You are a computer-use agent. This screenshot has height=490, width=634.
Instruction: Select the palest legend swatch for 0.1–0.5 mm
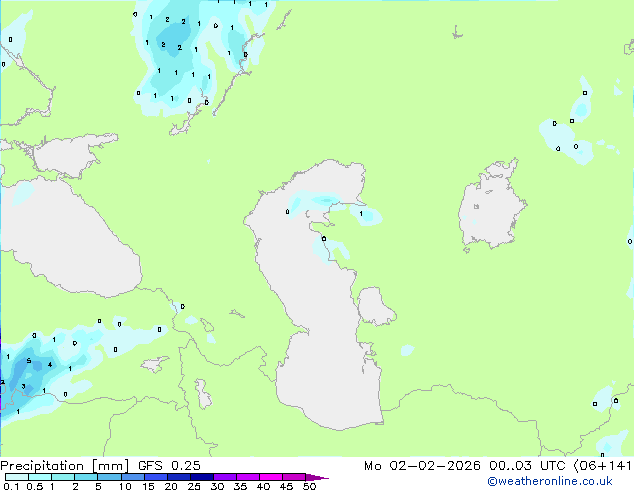[x=17, y=477]
